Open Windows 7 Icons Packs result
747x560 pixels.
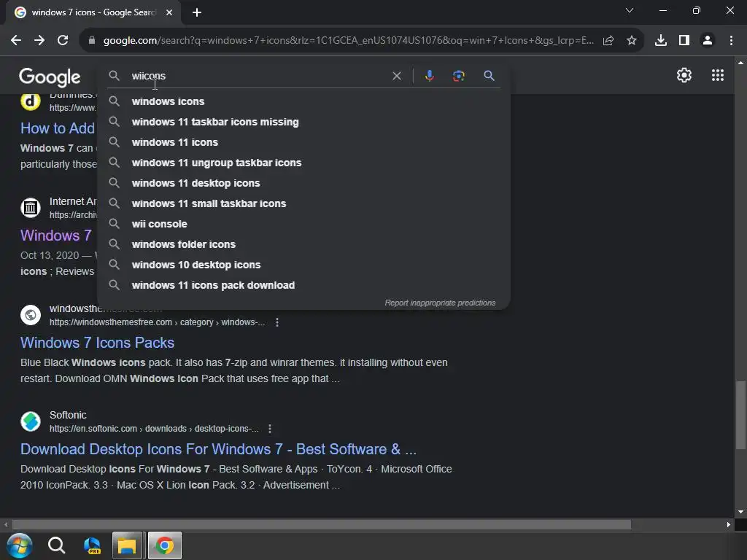point(97,343)
